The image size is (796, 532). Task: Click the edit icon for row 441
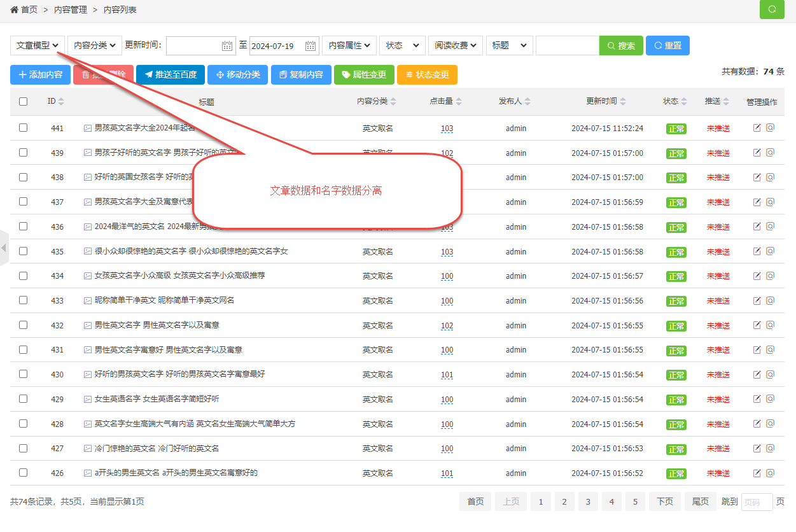[x=757, y=128]
